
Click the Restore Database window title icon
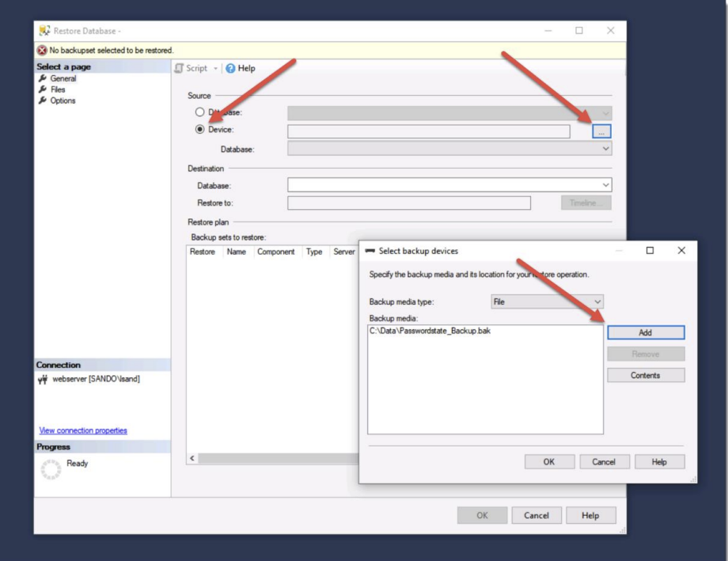(x=44, y=31)
